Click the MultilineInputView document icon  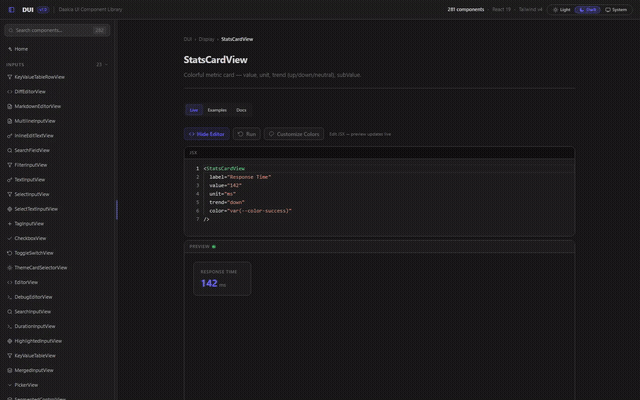[10, 121]
